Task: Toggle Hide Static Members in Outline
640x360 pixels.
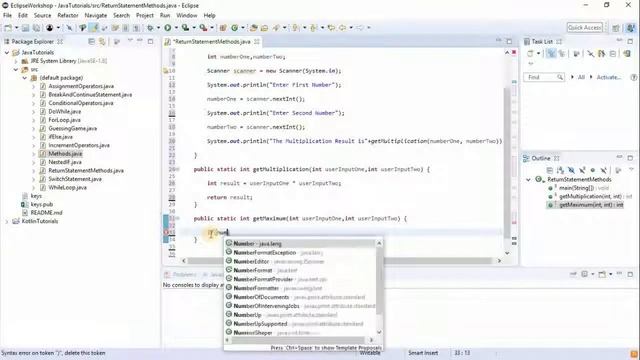Action: coord(582,170)
